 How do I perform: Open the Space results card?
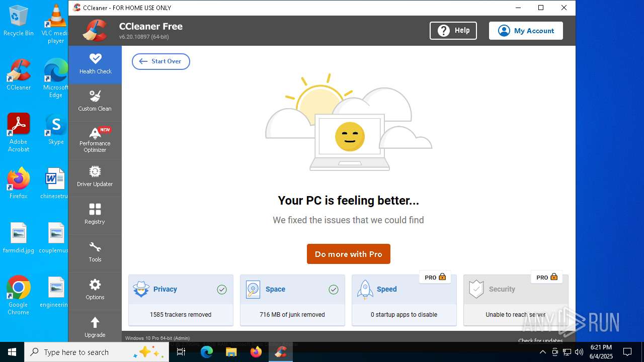pyautogui.click(x=292, y=300)
